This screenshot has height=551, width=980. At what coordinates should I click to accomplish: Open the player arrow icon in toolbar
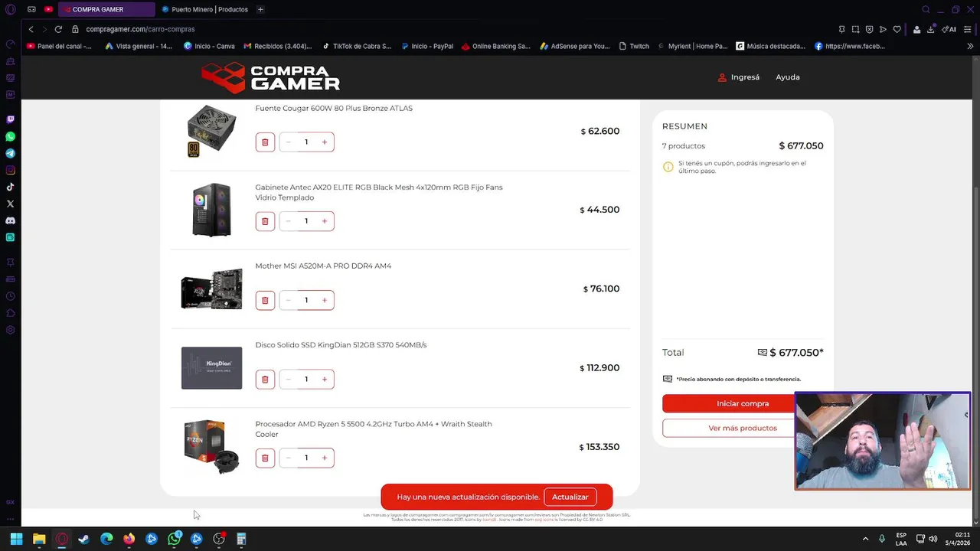[883, 29]
